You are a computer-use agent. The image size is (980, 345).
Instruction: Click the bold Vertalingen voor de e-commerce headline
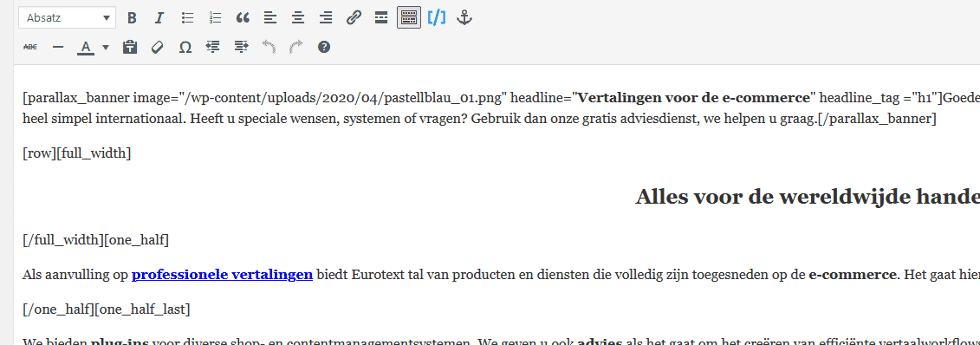694,97
